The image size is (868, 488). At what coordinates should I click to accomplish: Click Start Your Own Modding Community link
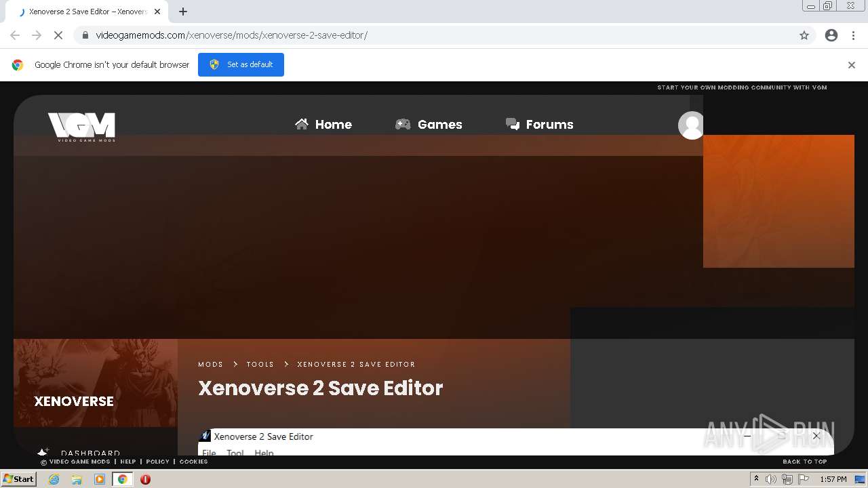(x=742, y=87)
